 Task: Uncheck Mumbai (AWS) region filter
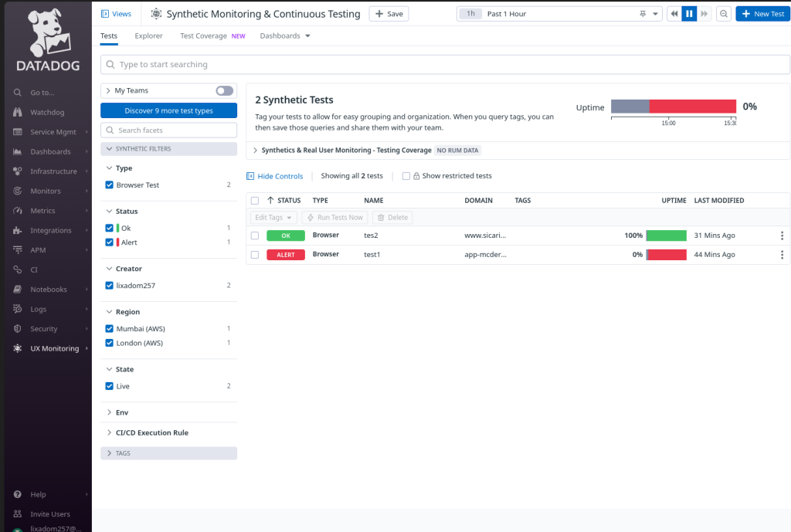pyautogui.click(x=109, y=329)
